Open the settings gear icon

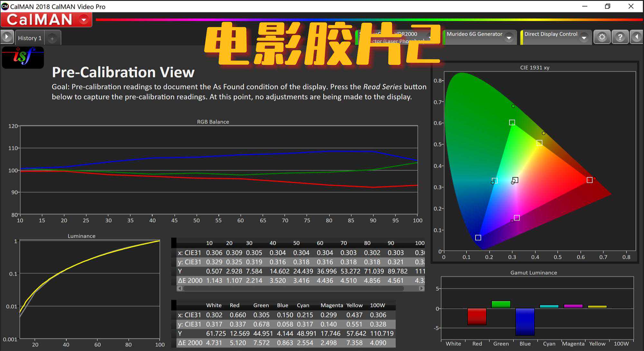point(601,37)
